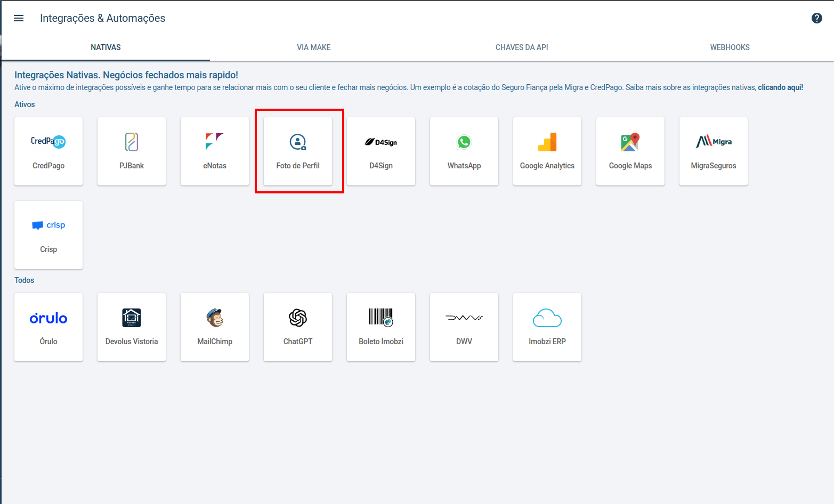Select the 'eNotas' card label

click(x=215, y=166)
